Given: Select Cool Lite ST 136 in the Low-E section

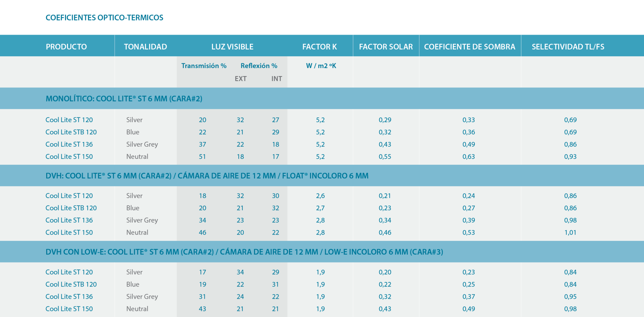Looking at the screenshot, I should tap(69, 297).
